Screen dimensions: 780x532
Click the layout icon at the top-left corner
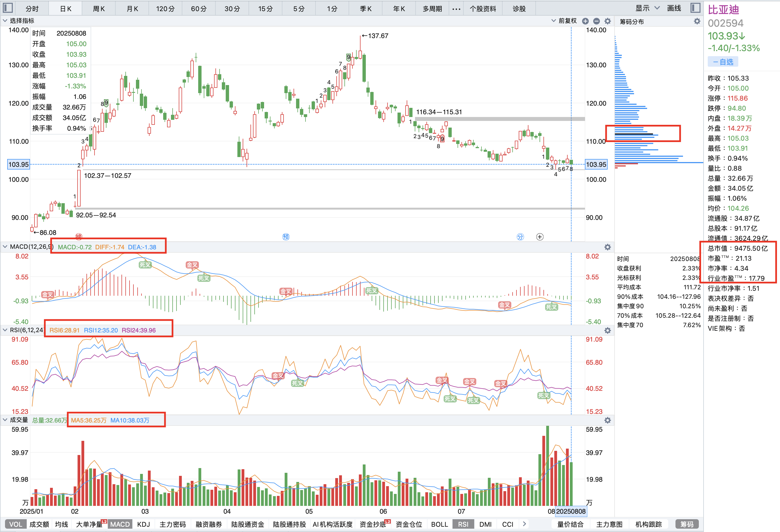tap(8, 8)
